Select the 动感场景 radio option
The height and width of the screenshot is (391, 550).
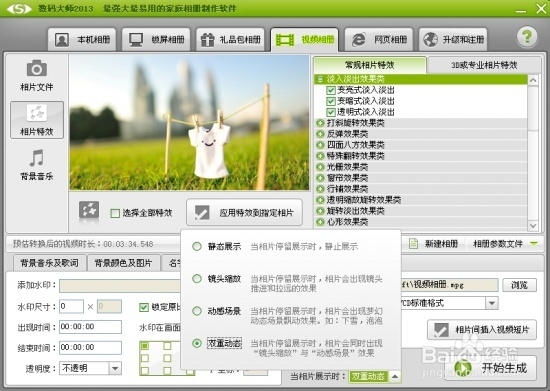click(x=197, y=311)
